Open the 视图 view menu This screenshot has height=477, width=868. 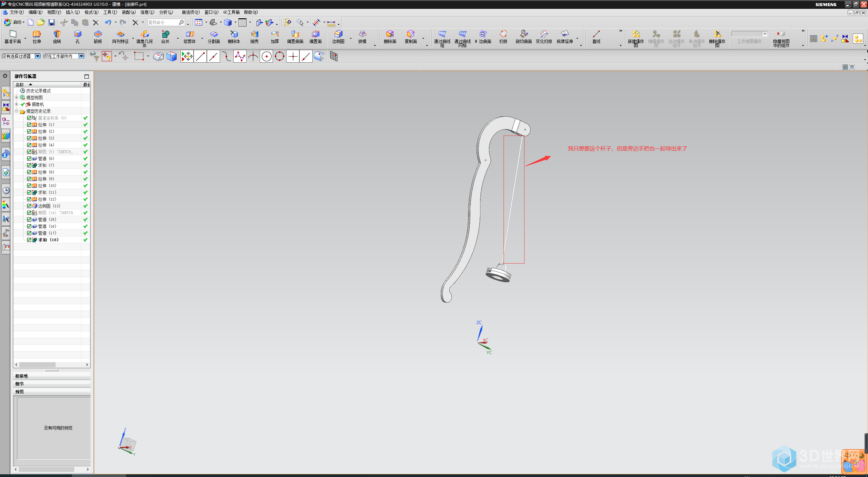pos(54,12)
